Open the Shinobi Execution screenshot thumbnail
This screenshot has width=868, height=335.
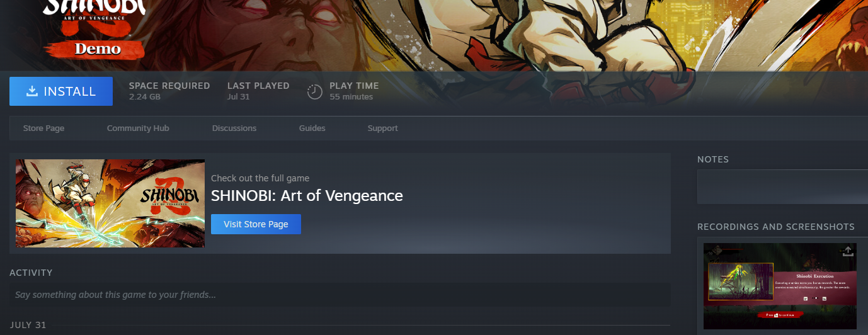[780, 286]
